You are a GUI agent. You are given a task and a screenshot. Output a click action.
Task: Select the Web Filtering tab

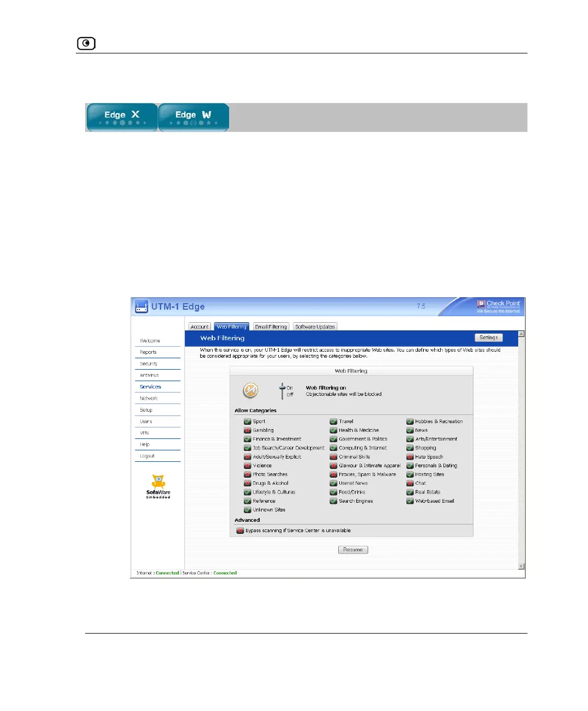(x=231, y=327)
